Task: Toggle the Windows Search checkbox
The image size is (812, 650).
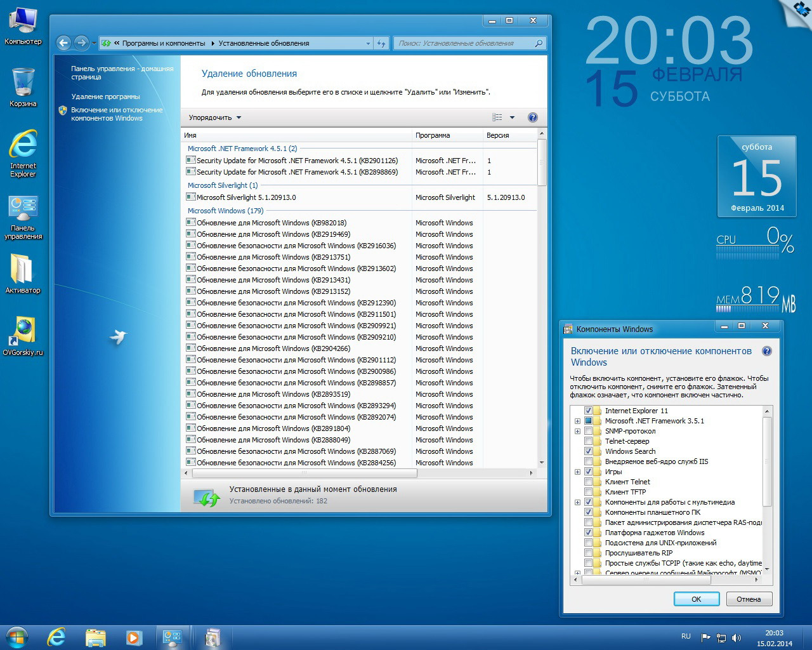Action: (x=588, y=451)
